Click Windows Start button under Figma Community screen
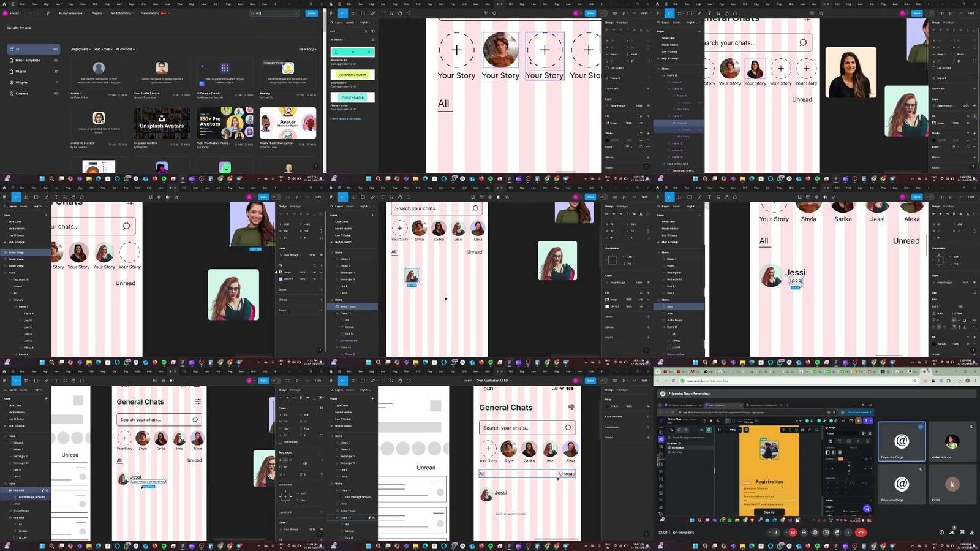Image resolution: width=980 pixels, height=551 pixels. tap(42, 178)
